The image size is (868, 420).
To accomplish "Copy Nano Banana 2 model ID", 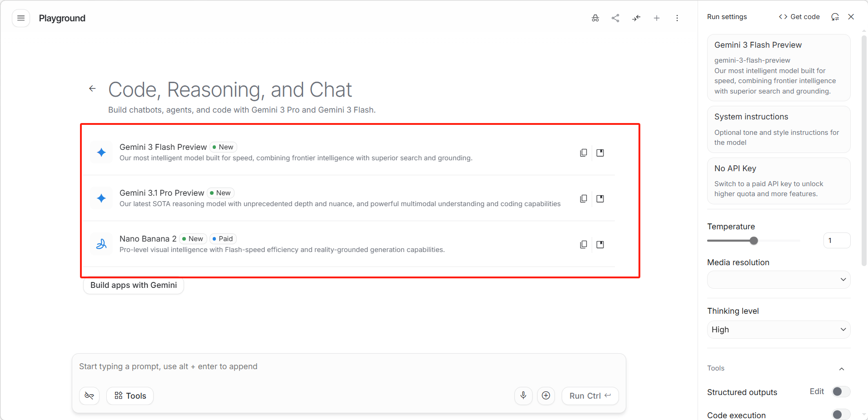I will 584,245.
